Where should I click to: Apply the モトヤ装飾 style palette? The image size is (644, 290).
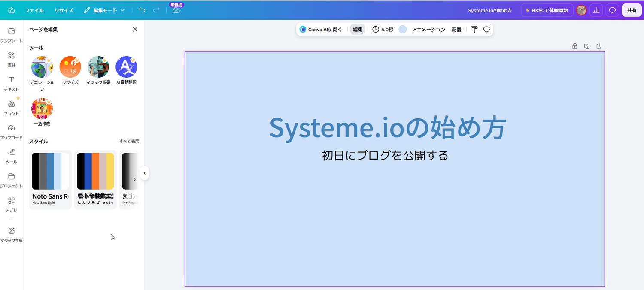click(x=95, y=180)
